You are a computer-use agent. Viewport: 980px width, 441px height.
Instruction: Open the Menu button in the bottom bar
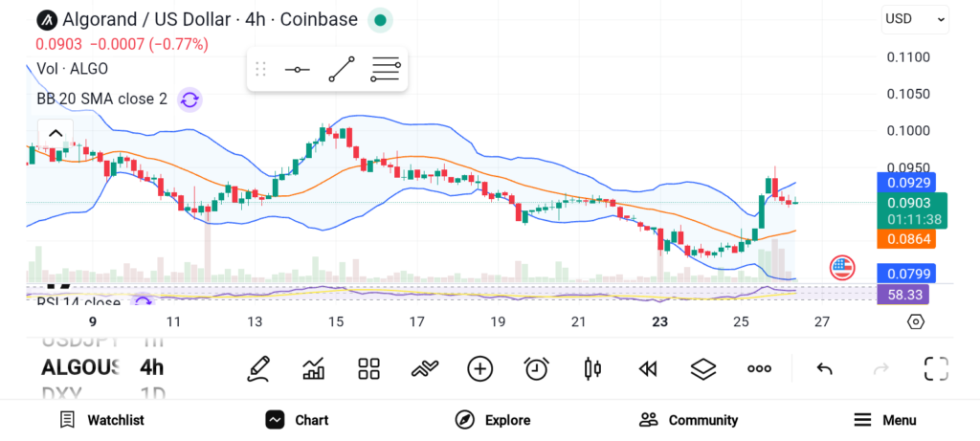tap(884, 420)
